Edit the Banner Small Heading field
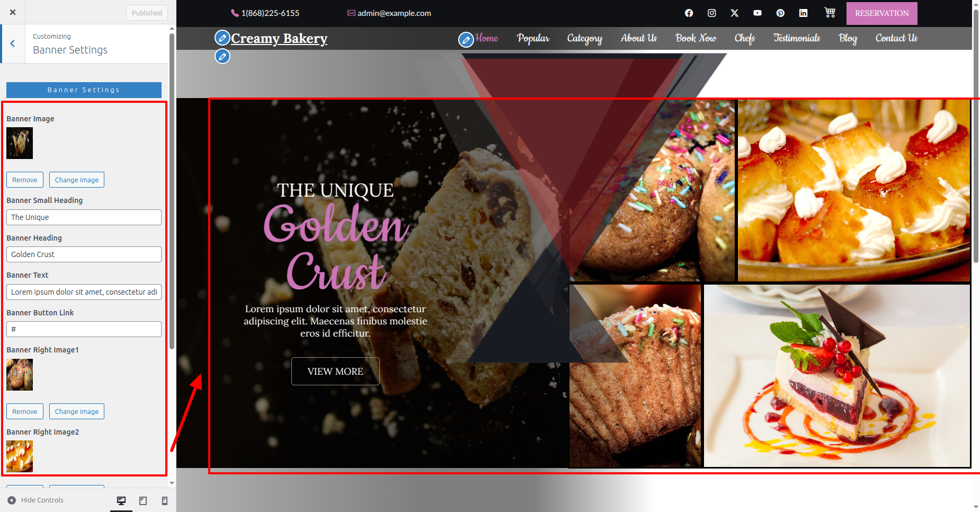This screenshot has height=512, width=980. tap(84, 217)
